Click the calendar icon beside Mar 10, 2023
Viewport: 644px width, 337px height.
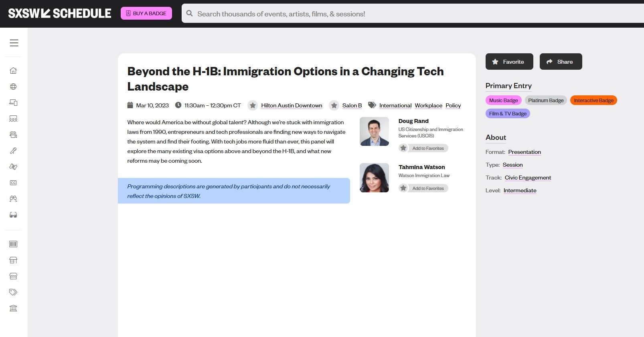(x=130, y=105)
